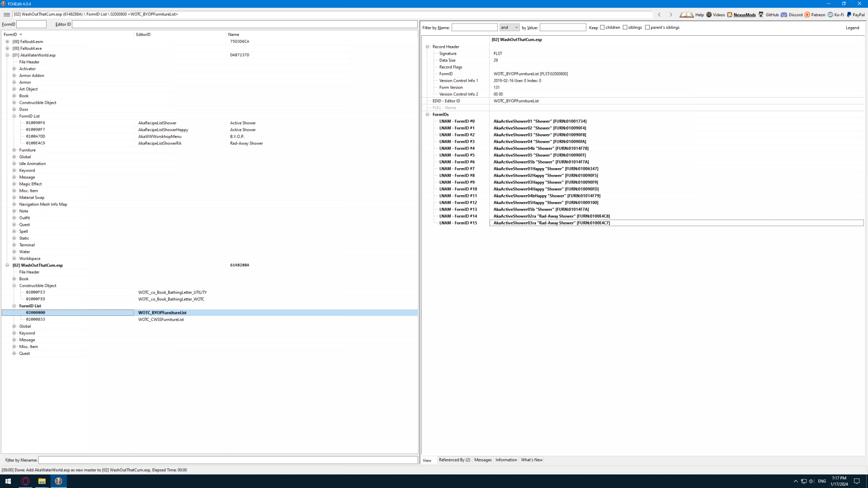Viewport: 868px width, 488px height.
Task: Switch to the Messages tab
Action: coord(483,460)
